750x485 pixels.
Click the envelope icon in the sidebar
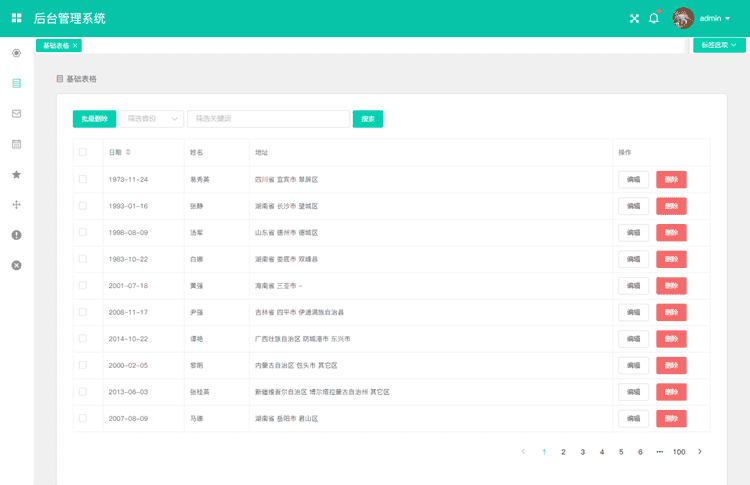pyautogui.click(x=16, y=113)
